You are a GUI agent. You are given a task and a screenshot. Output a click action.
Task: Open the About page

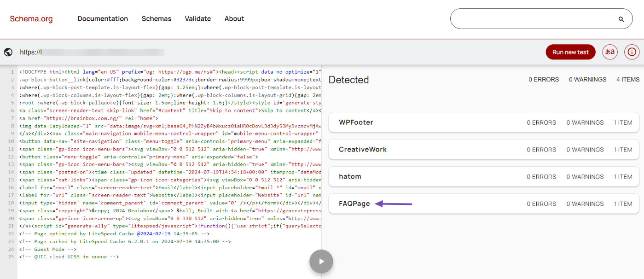point(234,19)
